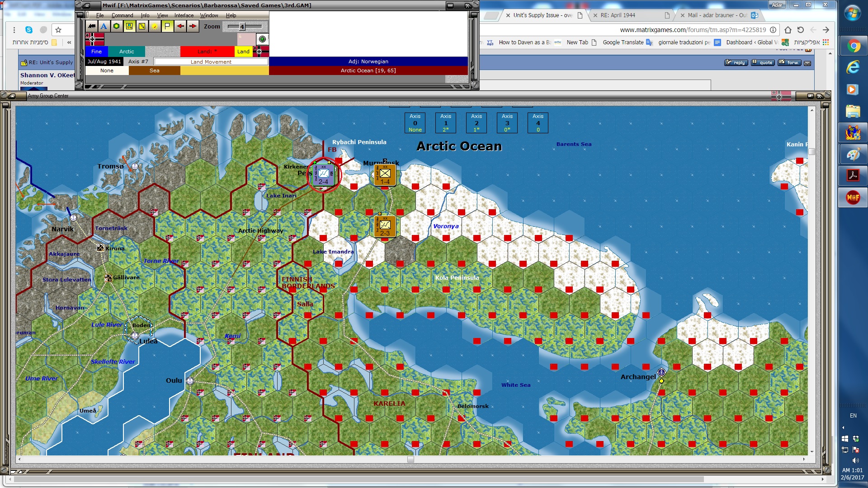The image size is (868, 488).
Task: Click the browser home icon
Action: pyautogui.click(x=788, y=30)
